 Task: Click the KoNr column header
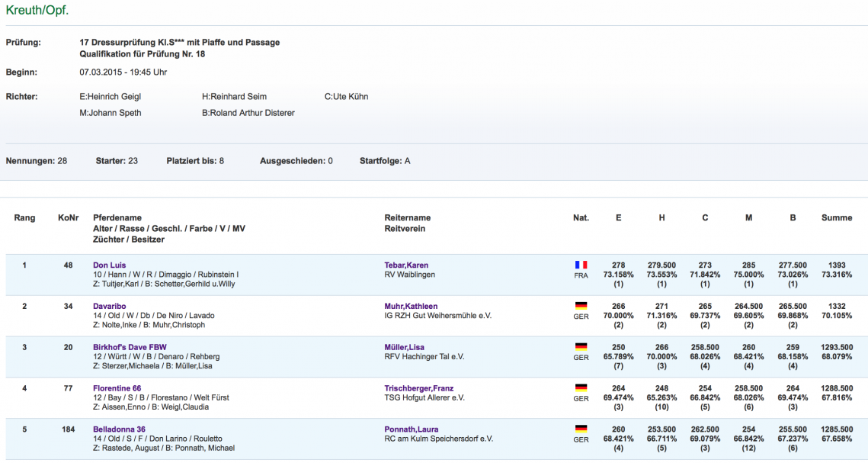pyautogui.click(x=68, y=218)
